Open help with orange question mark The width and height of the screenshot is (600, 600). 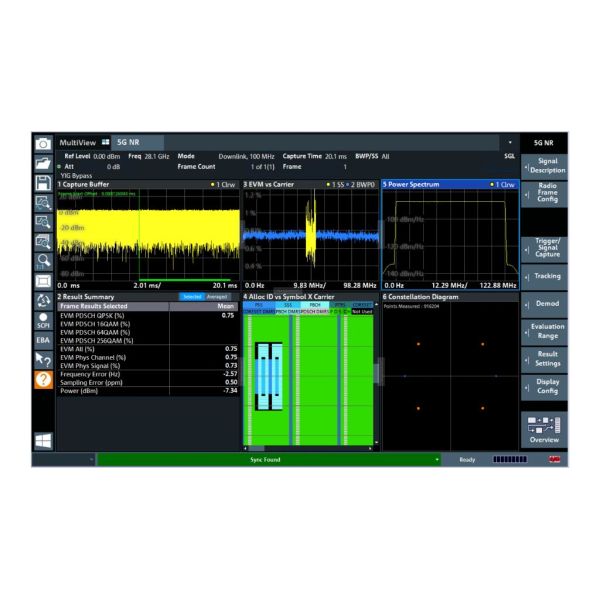[x=43, y=379]
